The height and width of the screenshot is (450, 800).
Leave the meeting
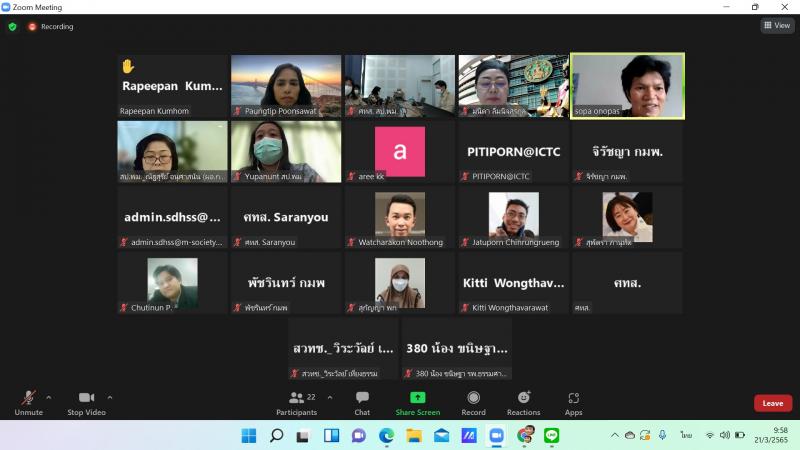(772, 403)
